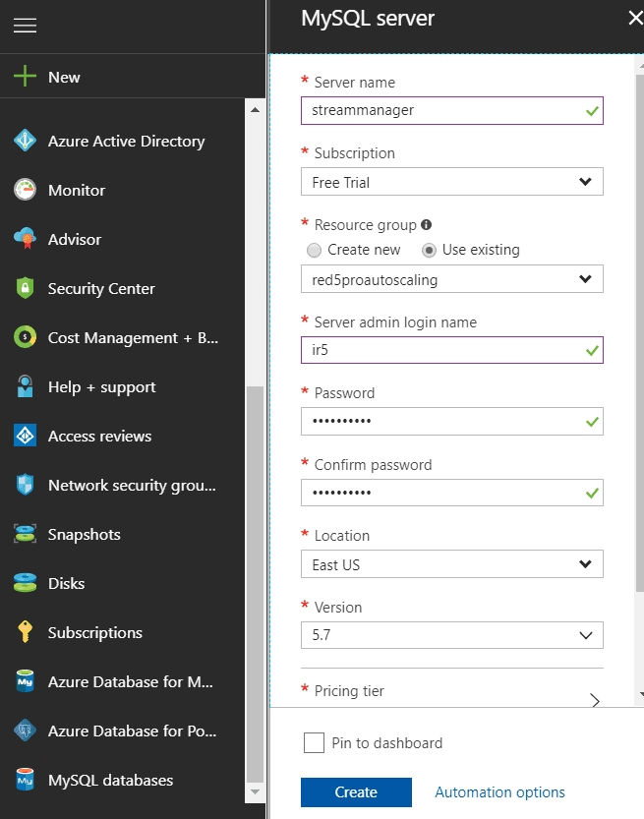Open Snapshots sidebar label
The width and height of the screenshot is (644, 819).
[85, 535]
